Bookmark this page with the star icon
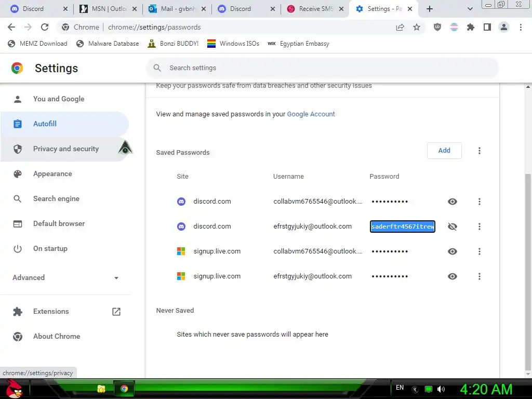This screenshot has width=532, height=399. pyautogui.click(x=417, y=28)
